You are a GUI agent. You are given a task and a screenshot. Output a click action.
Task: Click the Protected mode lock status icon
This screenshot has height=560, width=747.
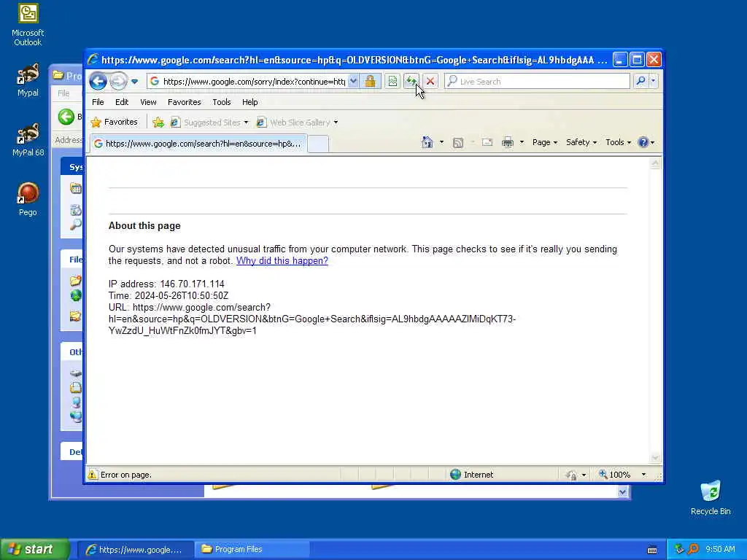(571, 475)
